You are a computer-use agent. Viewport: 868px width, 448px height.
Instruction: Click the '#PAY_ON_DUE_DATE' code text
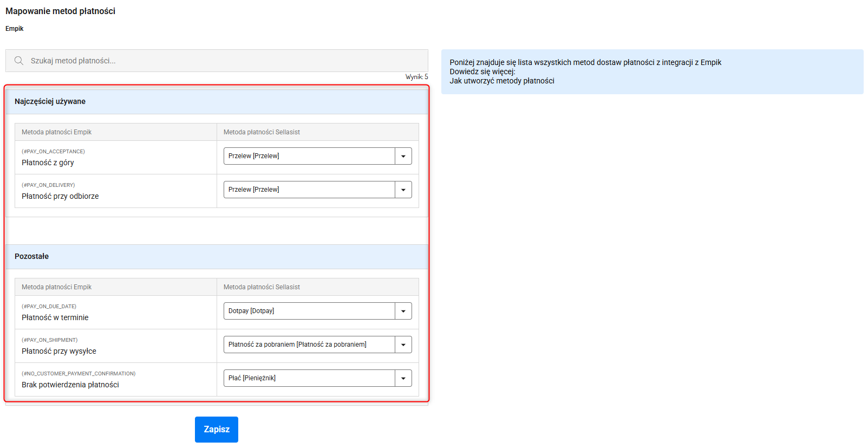pyautogui.click(x=49, y=307)
